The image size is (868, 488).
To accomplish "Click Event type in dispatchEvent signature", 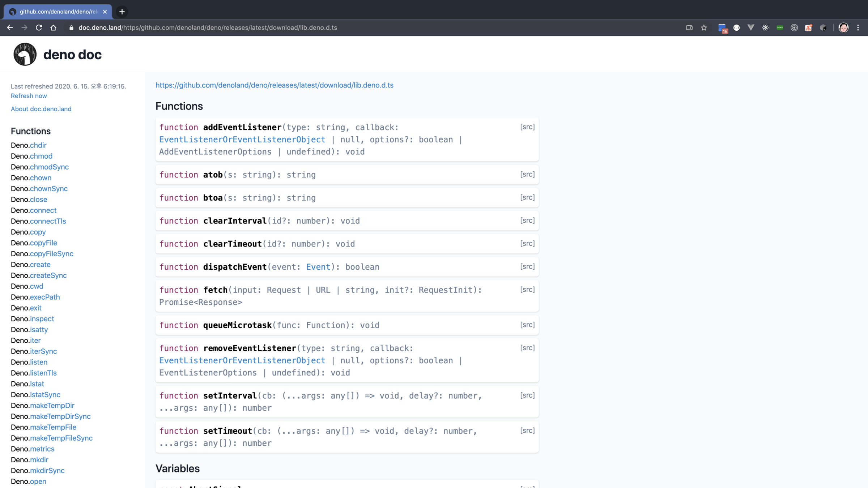I will click(318, 267).
